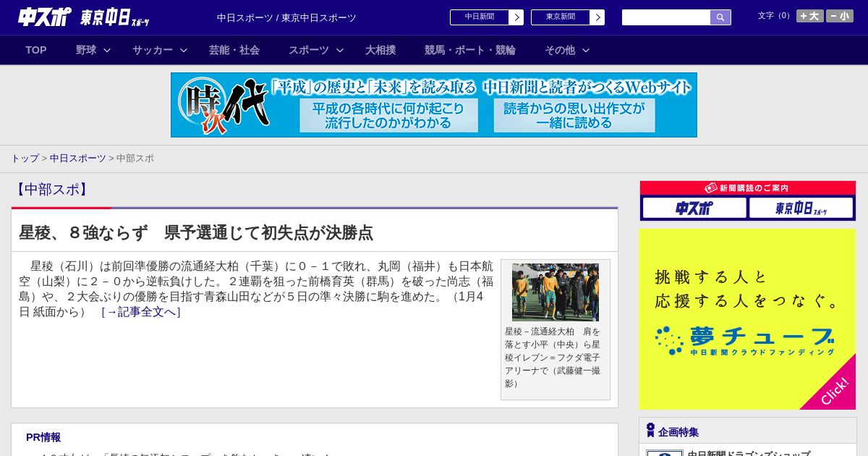Click 中日スポーツ breadcrumb link
The image size is (868, 456).
[78, 158]
